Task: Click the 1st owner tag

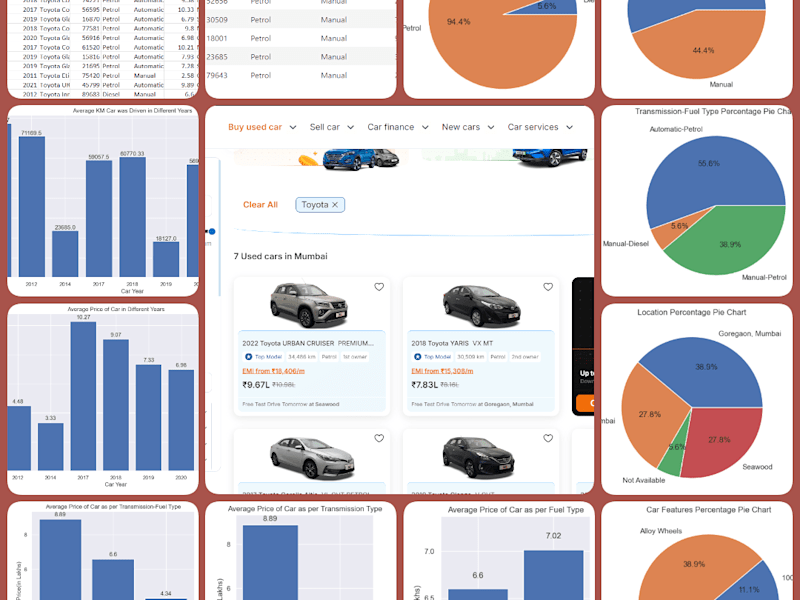Action: click(x=355, y=357)
